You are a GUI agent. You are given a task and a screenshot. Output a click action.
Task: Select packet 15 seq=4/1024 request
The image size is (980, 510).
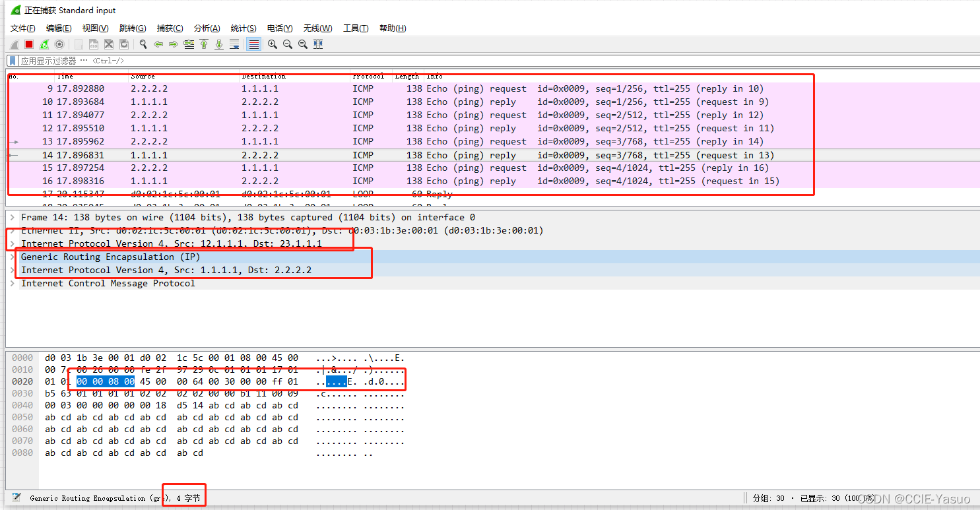493,168
